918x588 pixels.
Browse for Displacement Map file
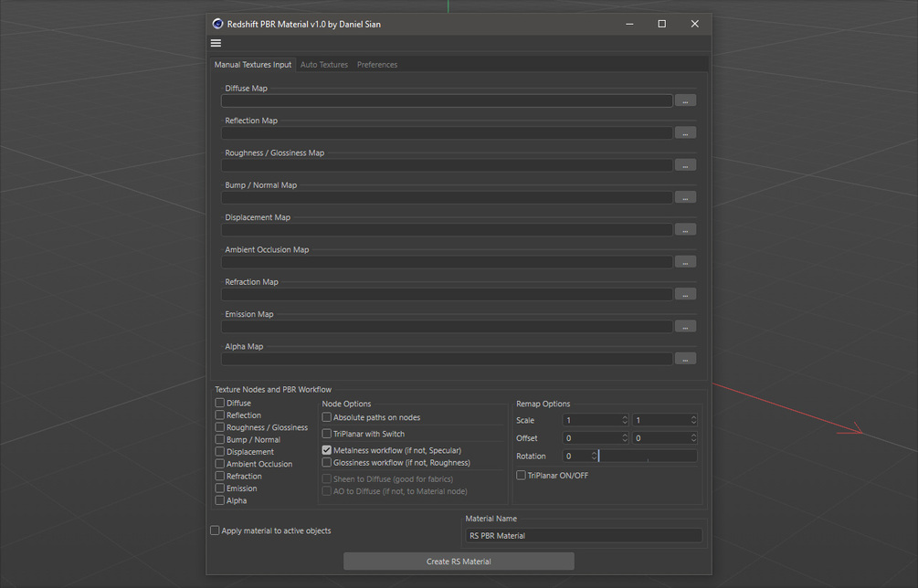coord(685,229)
